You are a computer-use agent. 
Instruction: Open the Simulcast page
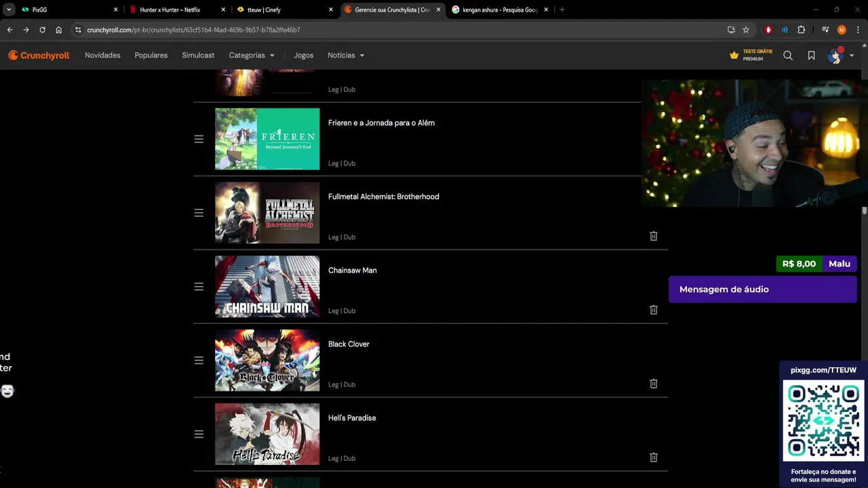point(198,56)
